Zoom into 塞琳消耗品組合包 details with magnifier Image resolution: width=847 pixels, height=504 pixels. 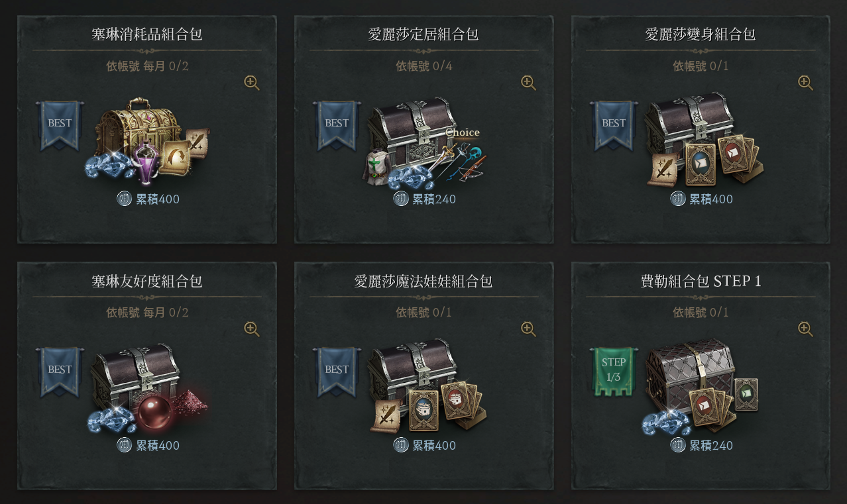coord(251,83)
